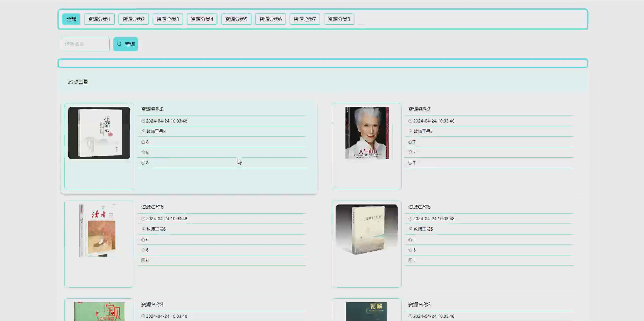Sort by 点击量 click count

(78, 82)
